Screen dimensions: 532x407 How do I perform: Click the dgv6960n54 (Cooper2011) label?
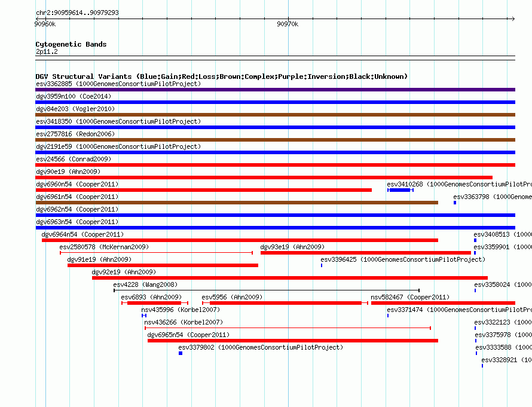pyautogui.click(x=77, y=184)
